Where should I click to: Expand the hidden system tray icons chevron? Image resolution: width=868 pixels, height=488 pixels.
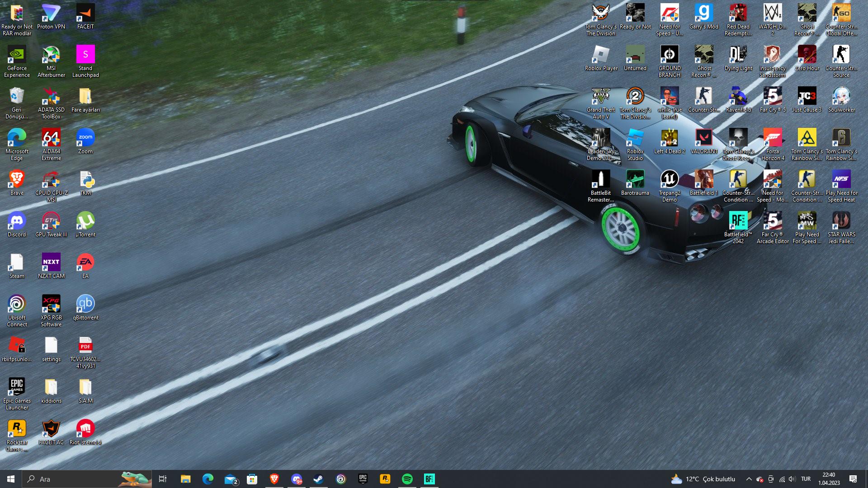(x=749, y=479)
